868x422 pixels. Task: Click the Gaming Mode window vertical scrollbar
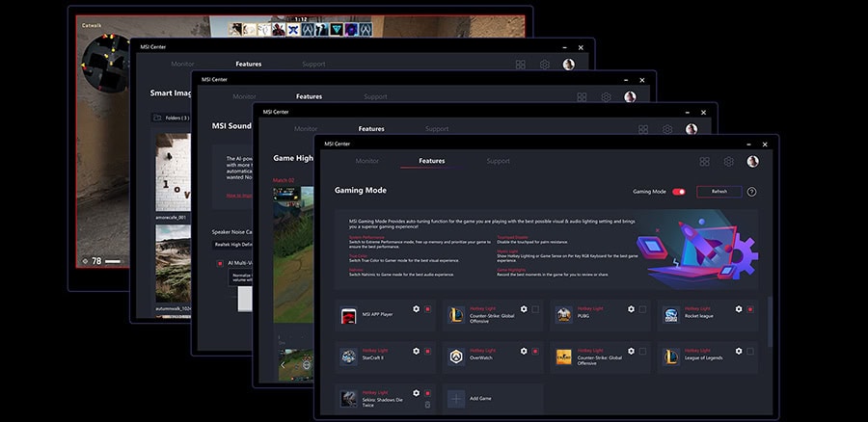pos(770,322)
